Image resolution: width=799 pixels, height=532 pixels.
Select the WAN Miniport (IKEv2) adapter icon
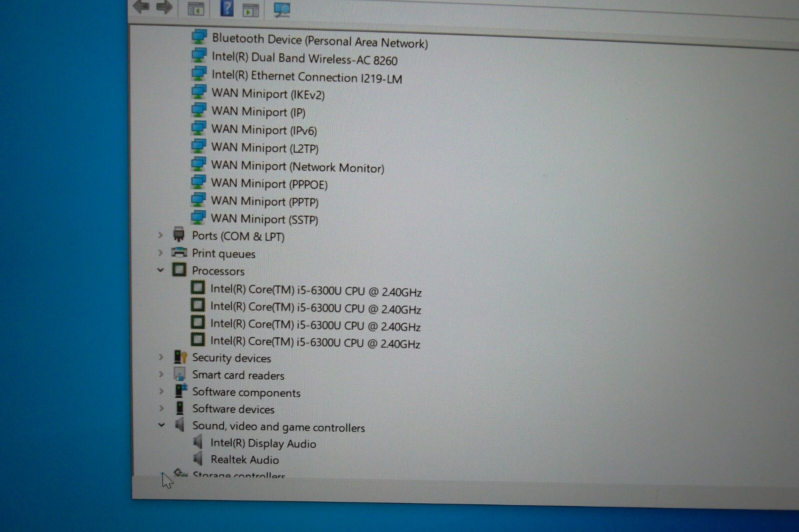pos(199,91)
